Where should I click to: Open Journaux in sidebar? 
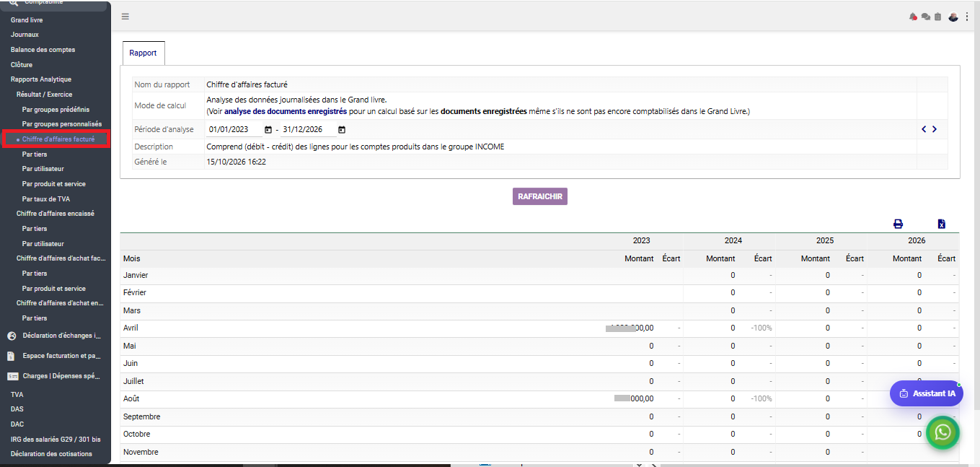point(25,35)
